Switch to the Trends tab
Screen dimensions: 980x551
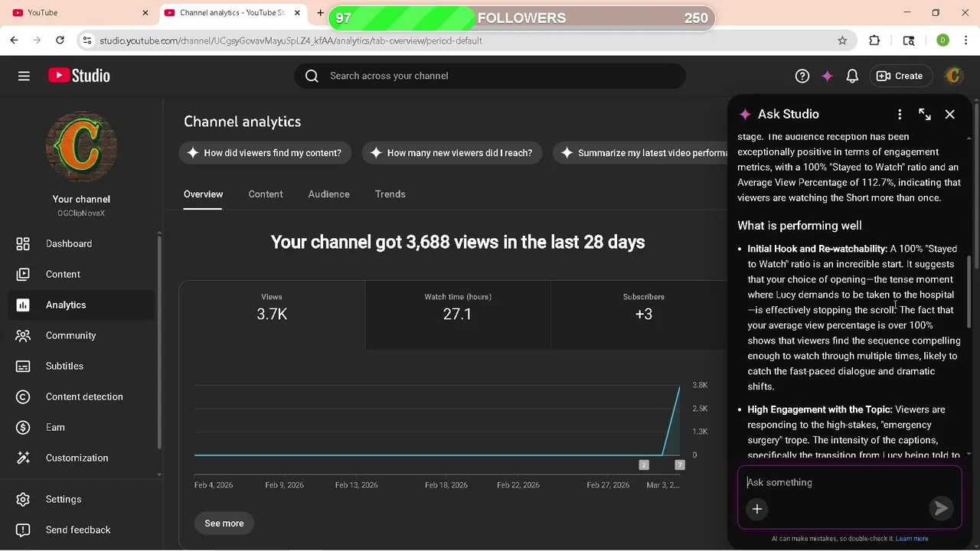click(390, 194)
